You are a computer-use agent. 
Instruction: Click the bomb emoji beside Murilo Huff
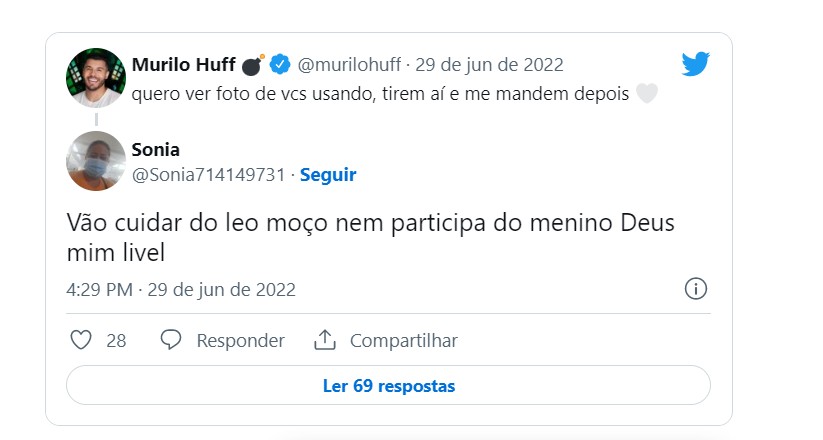tap(253, 65)
